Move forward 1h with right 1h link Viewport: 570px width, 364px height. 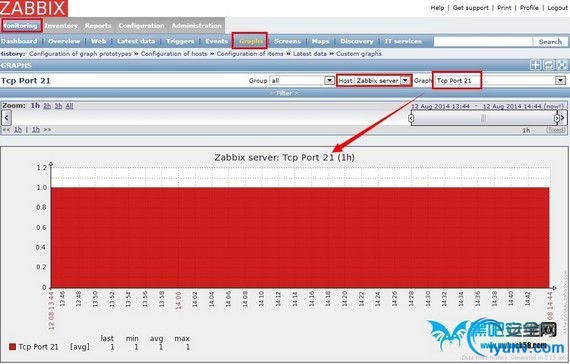coord(36,129)
